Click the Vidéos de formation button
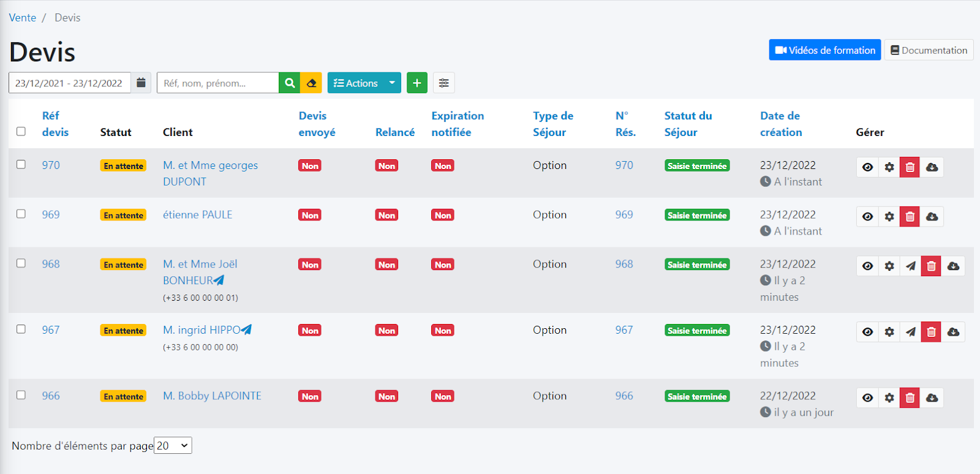Viewport: 980px width, 474px height. 824,50
